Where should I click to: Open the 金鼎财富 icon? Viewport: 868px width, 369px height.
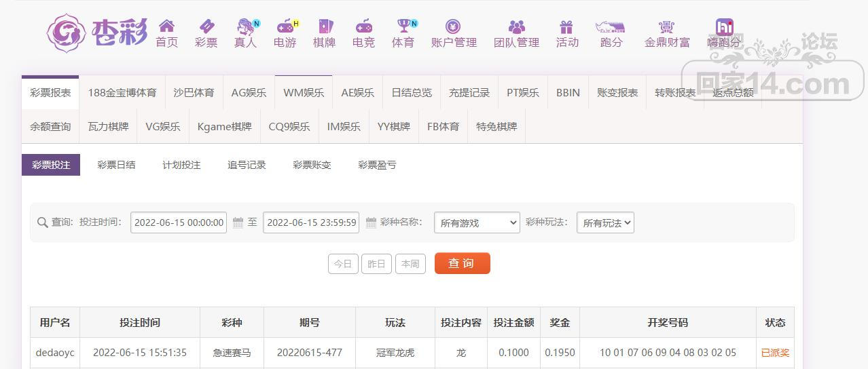click(x=667, y=26)
